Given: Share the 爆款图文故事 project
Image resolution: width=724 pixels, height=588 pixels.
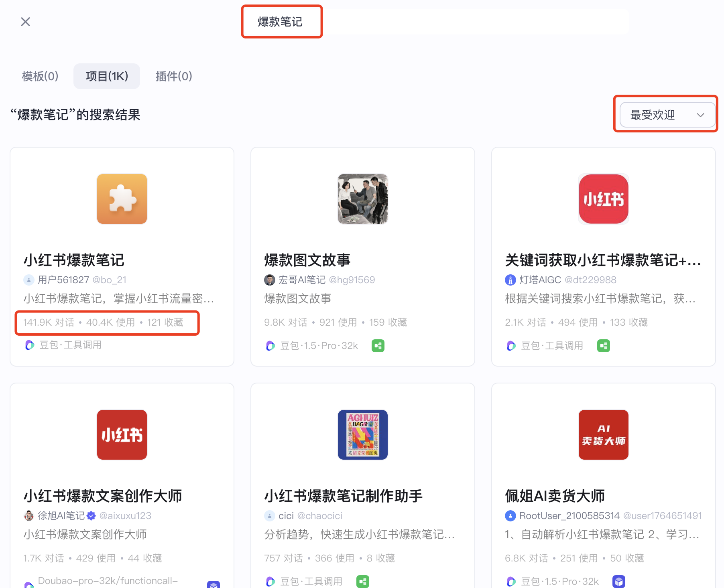Looking at the screenshot, I should pos(378,345).
